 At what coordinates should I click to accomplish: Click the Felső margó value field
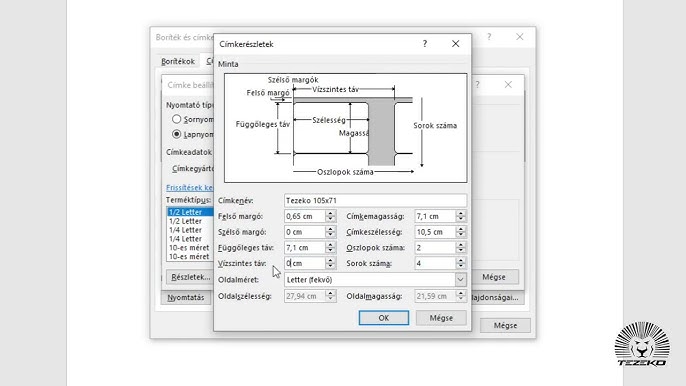[304, 216]
